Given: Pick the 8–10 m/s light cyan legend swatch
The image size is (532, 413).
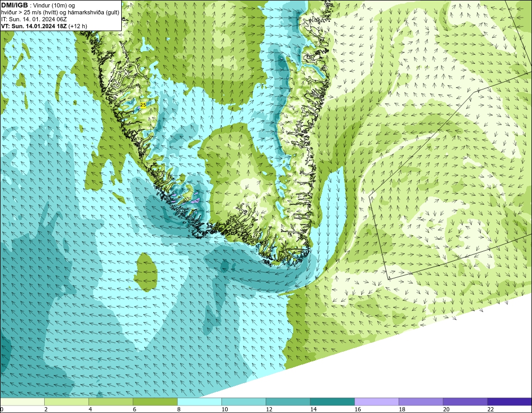Looking at the screenshot, I should [x=199, y=402].
